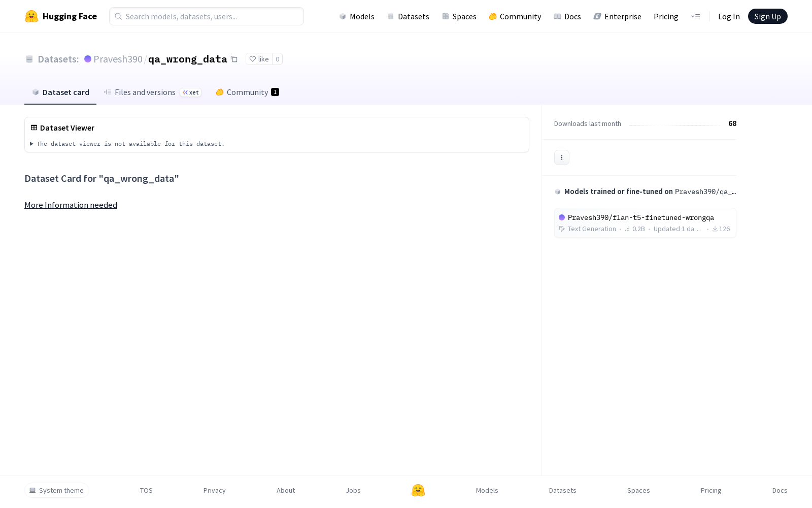Click the download count icon on model card
The width and height of the screenshot is (812, 508).
[715, 229]
